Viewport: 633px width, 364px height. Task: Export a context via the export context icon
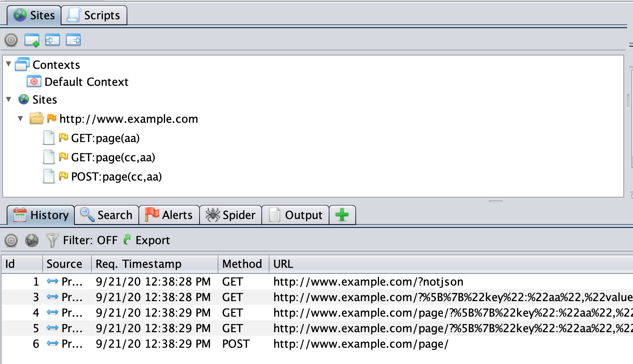(74, 40)
